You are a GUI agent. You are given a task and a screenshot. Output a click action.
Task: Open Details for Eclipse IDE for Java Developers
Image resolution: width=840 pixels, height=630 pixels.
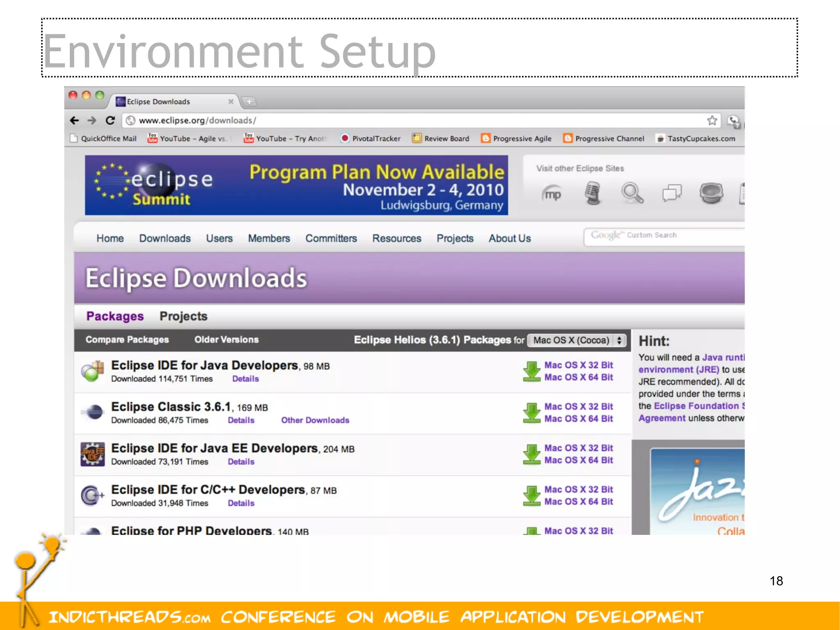tap(246, 379)
